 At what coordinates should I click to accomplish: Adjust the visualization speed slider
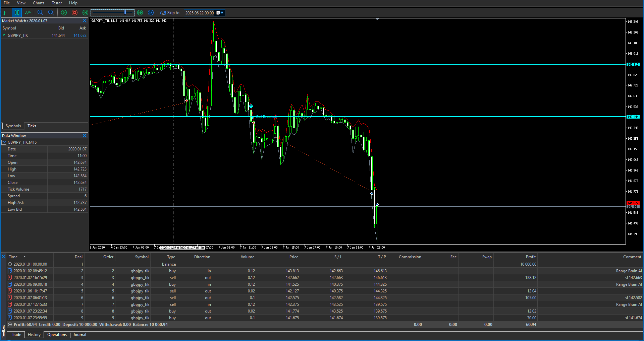tap(125, 13)
